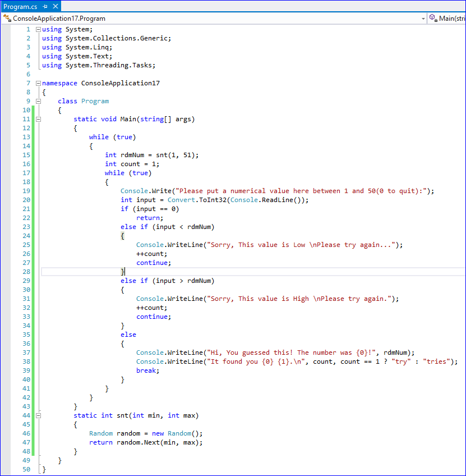
Task: Open the Main member navigation dropdown
Action: (x=452, y=19)
